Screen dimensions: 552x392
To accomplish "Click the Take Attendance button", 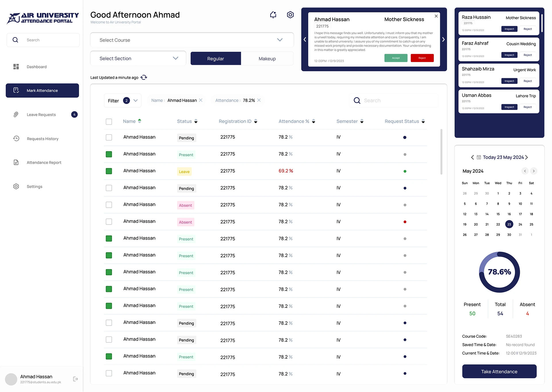I will click(499, 372).
